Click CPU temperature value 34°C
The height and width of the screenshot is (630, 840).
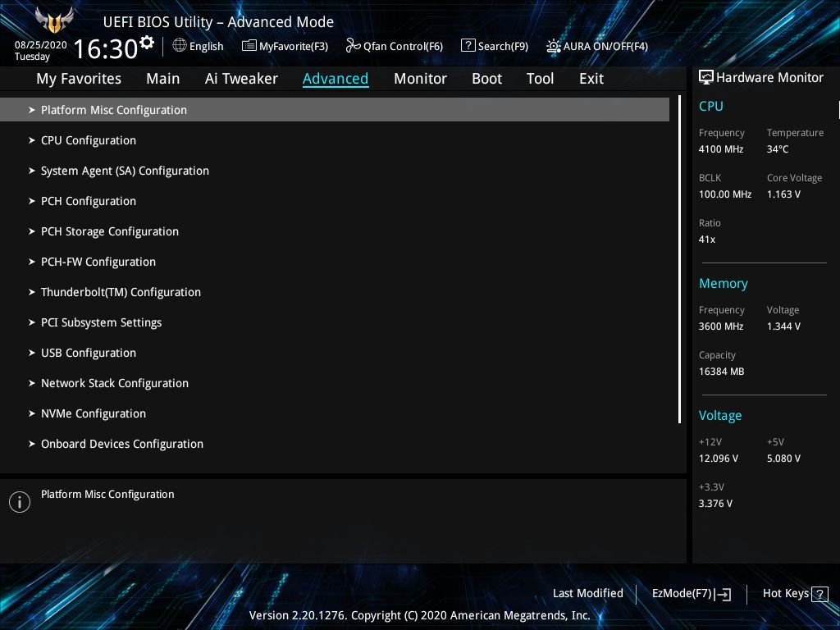click(778, 149)
